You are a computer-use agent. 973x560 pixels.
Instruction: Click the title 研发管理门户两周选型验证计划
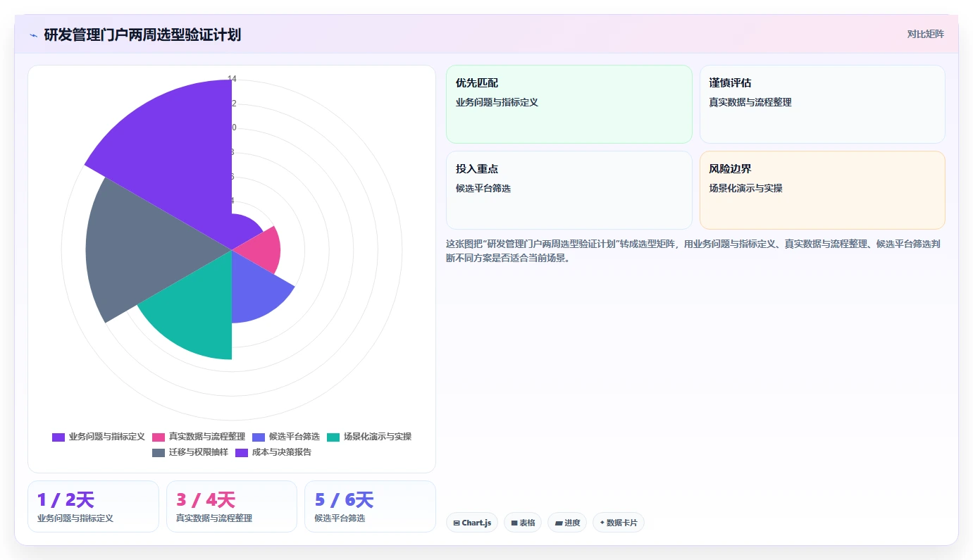point(142,35)
